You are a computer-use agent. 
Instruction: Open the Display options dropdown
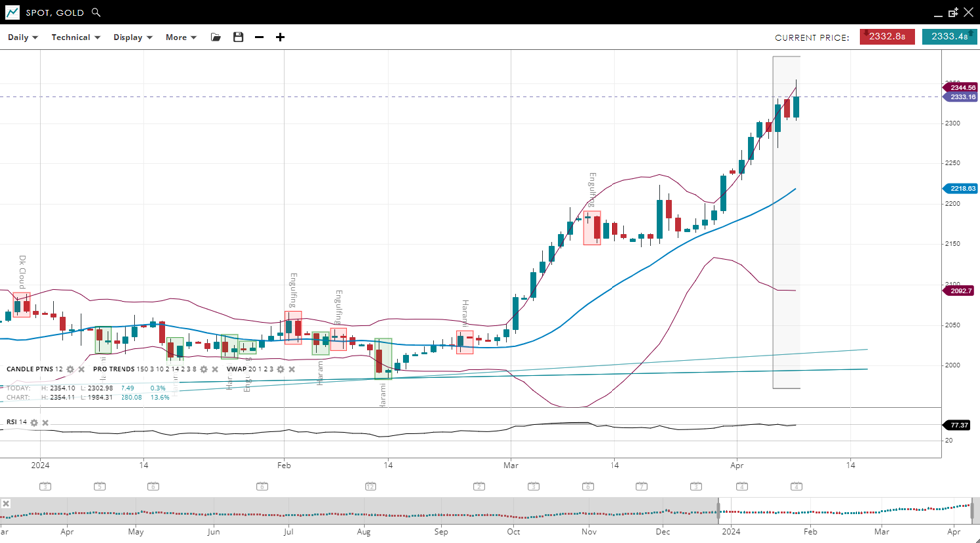[x=132, y=37]
